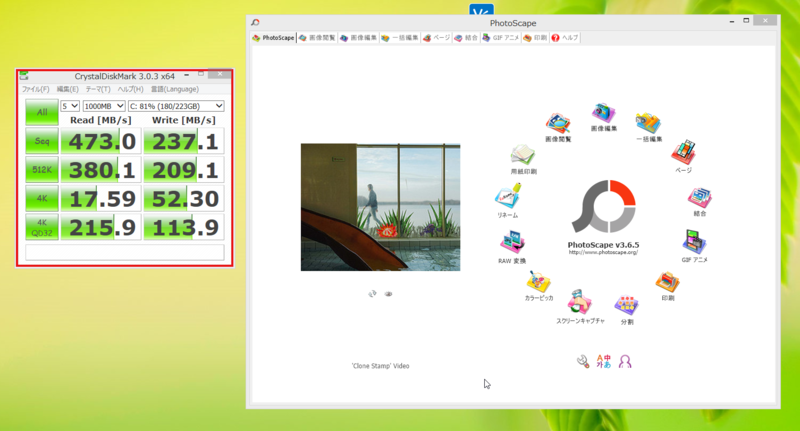Start the 512K benchmark test

[x=42, y=170]
